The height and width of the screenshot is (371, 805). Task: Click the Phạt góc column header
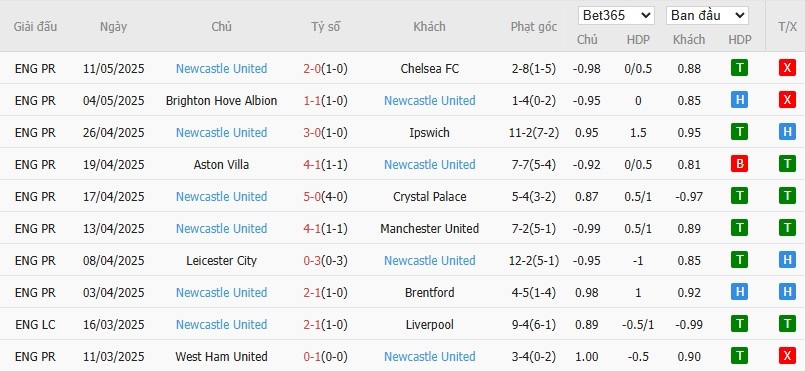click(533, 27)
